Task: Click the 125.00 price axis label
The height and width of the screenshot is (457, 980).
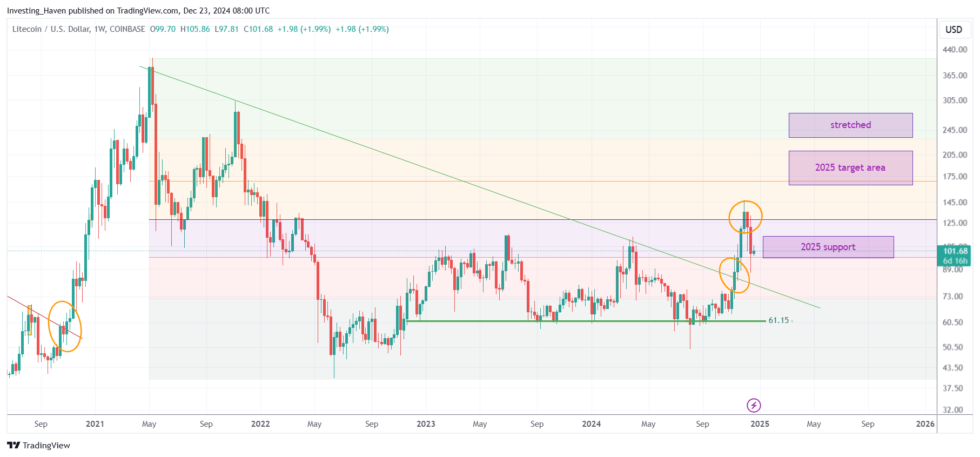Action: coord(955,223)
